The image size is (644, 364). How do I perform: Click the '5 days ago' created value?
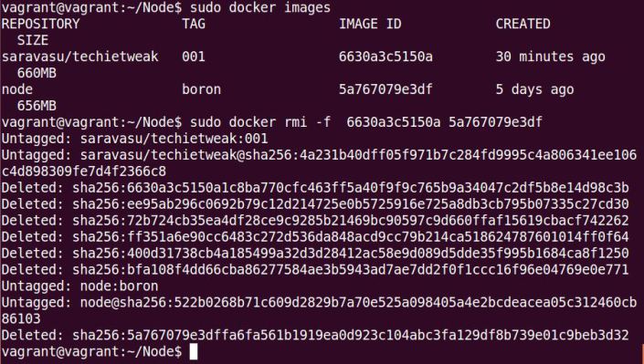point(534,89)
